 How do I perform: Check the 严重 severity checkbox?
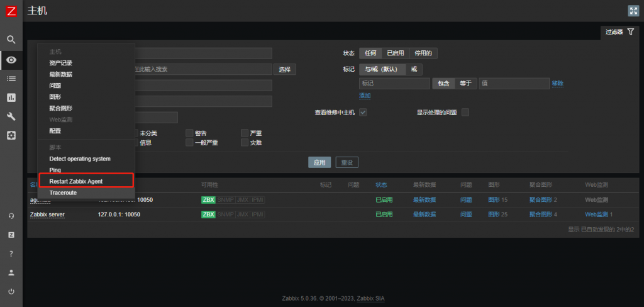(x=245, y=133)
